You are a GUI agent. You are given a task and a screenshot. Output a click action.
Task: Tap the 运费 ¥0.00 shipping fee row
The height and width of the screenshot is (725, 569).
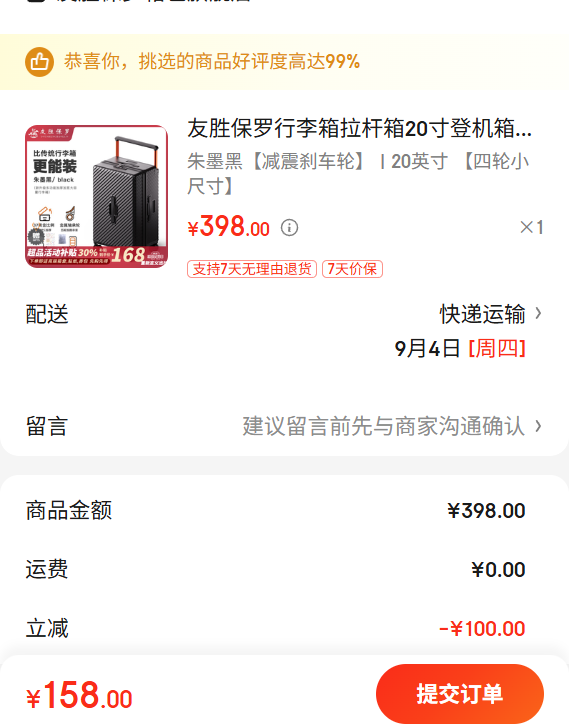(x=284, y=570)
